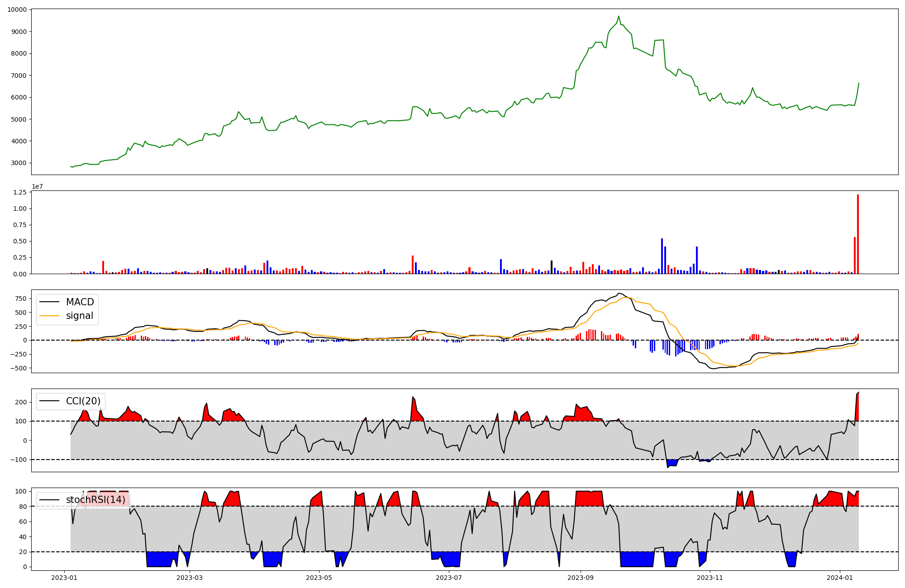Click the stochRSI(14) legend entry
905x588 pixels.
(95, 500)
